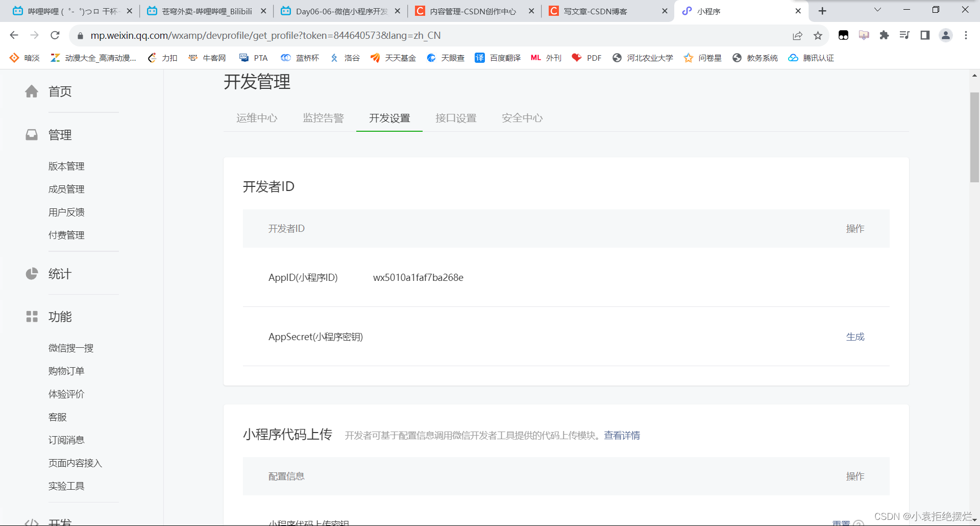Image resolution: width=980 pixels, height=526 pixels.
Task: Open the 百度翻译 bookmark
Action: pos(498,58)
